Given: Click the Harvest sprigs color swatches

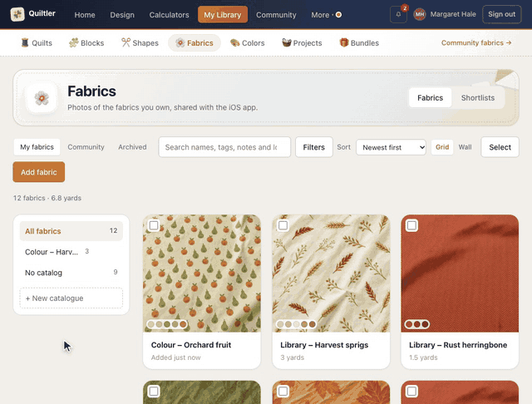Looking at the screenshot, I should pos(296,324).
